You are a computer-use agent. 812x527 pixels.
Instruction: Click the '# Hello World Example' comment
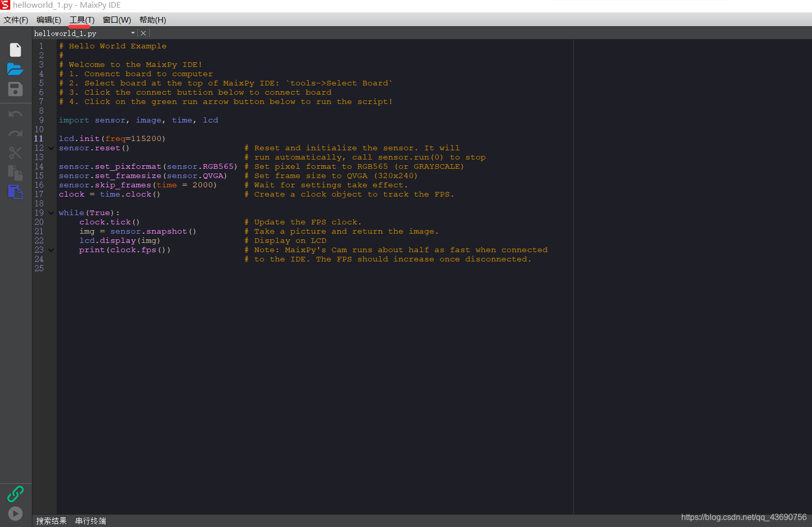[x=113, y=46]
